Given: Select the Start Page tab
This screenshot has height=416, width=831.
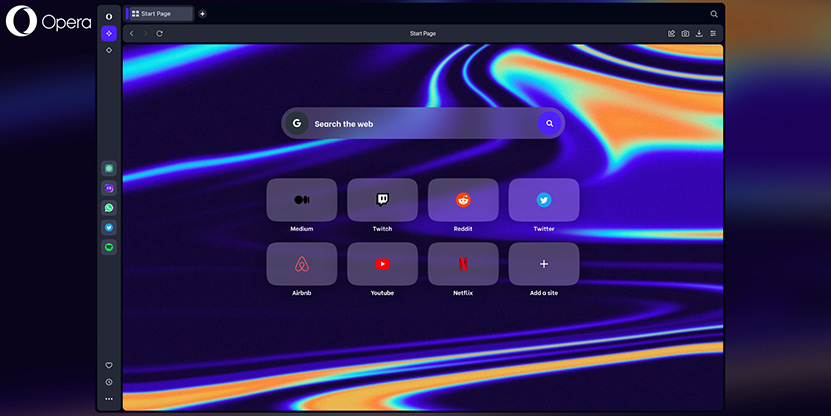Looking at the screenshot, I should (x=159, y=14).
